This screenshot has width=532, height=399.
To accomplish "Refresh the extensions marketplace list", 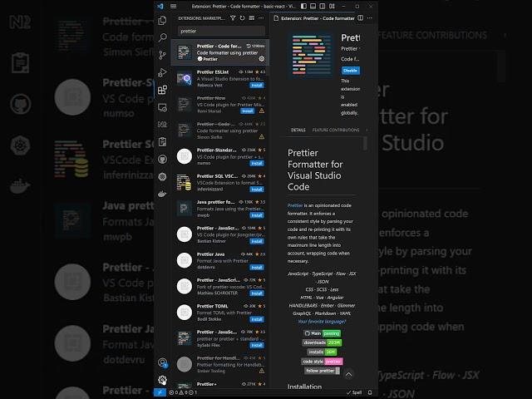I will (x=242, y=18).
